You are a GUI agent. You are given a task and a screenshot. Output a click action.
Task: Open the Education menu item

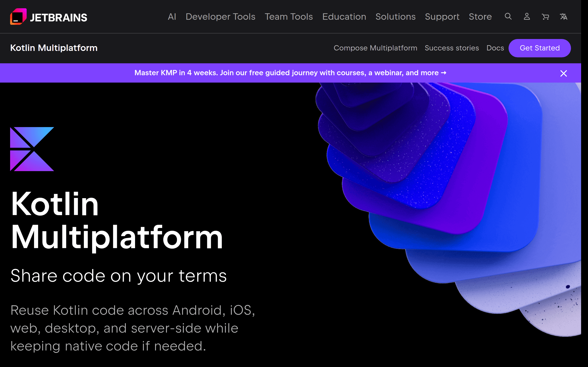[x=344, y=17]
